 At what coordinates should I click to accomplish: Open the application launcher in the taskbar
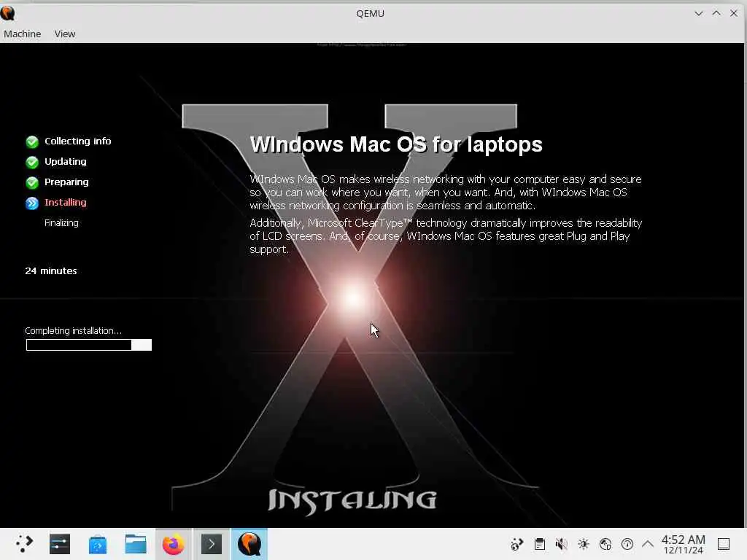[23, 544]
